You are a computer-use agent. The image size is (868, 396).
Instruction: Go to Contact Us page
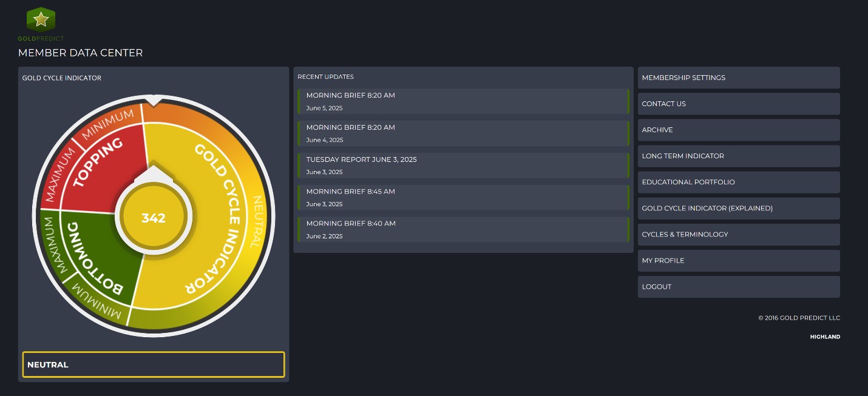coord(739,104)
